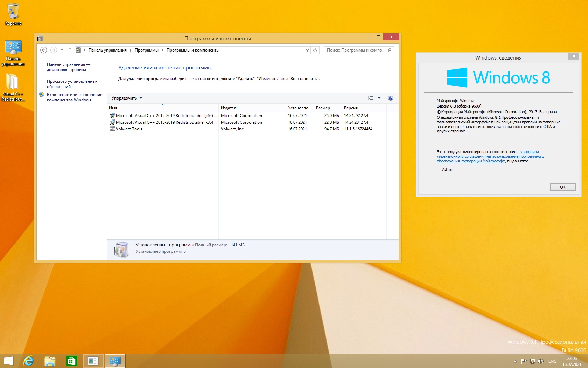Viewport: 588px width, 368px height.
Task: Expand address bar history dropdown
Action: [x=307, y=50]
